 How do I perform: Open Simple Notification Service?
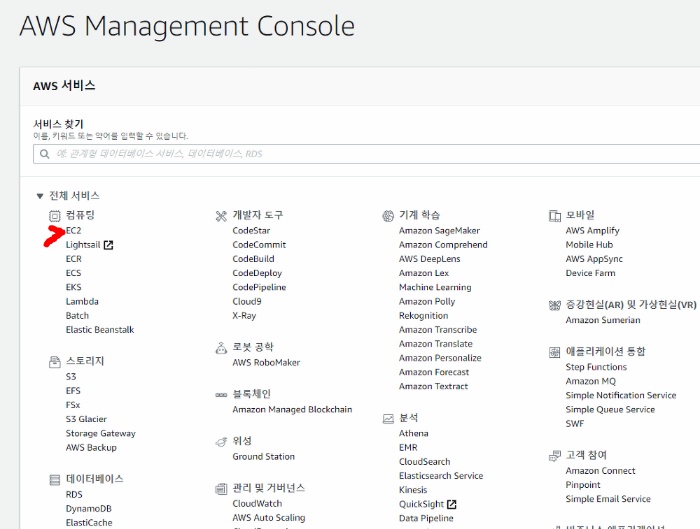621,395
